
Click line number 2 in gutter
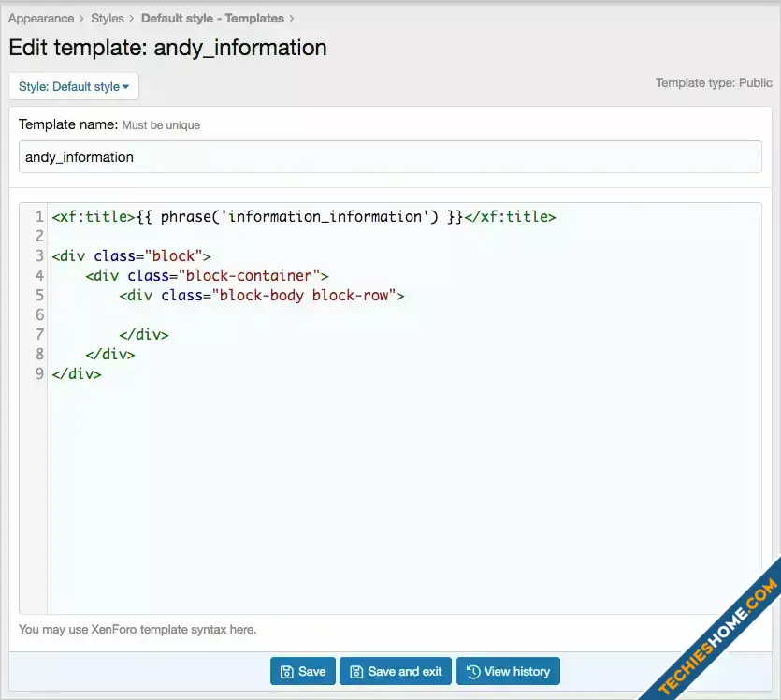click(x=39, y=236)
